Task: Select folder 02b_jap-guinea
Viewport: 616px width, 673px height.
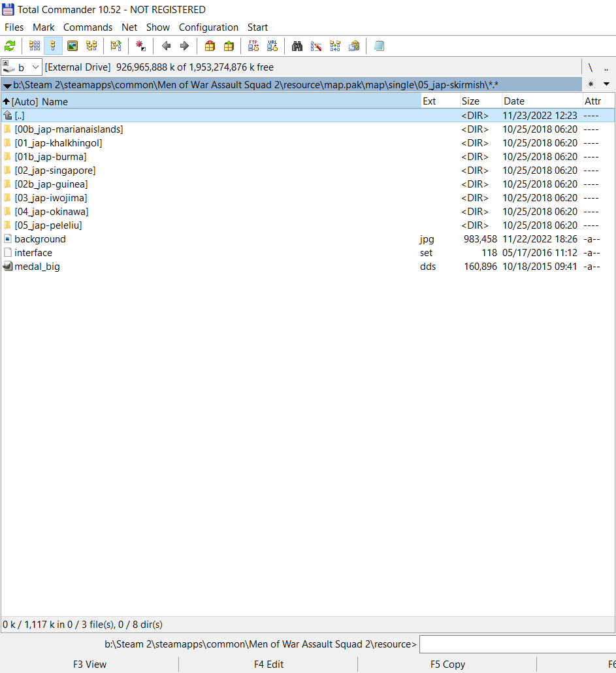Action: click(308, 184)
